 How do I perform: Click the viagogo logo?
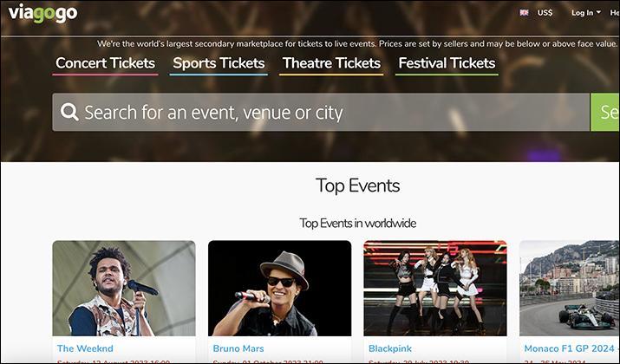coord(42,14)
